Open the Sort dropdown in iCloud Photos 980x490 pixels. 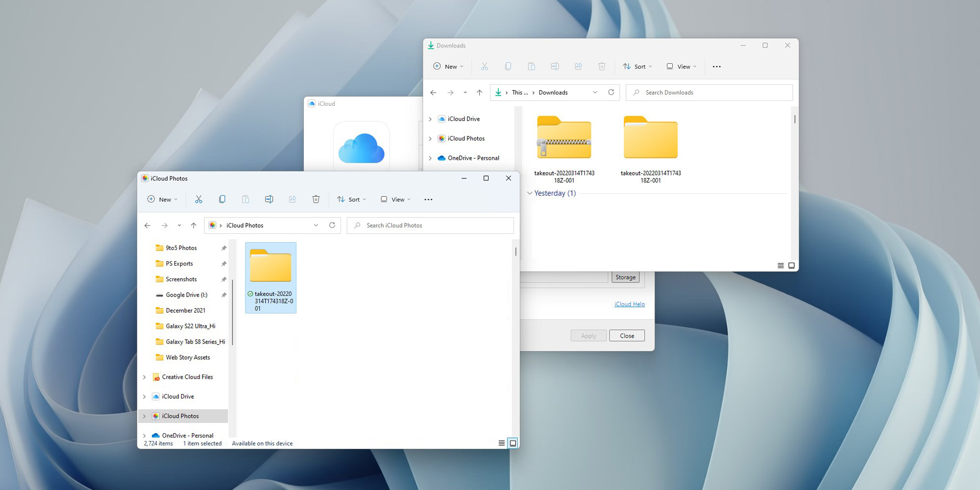(x=352, y=199)
